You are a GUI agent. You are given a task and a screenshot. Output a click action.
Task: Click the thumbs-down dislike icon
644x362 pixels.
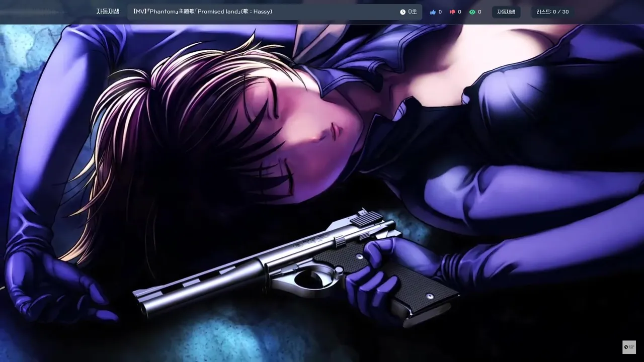(x=452, y=12)
